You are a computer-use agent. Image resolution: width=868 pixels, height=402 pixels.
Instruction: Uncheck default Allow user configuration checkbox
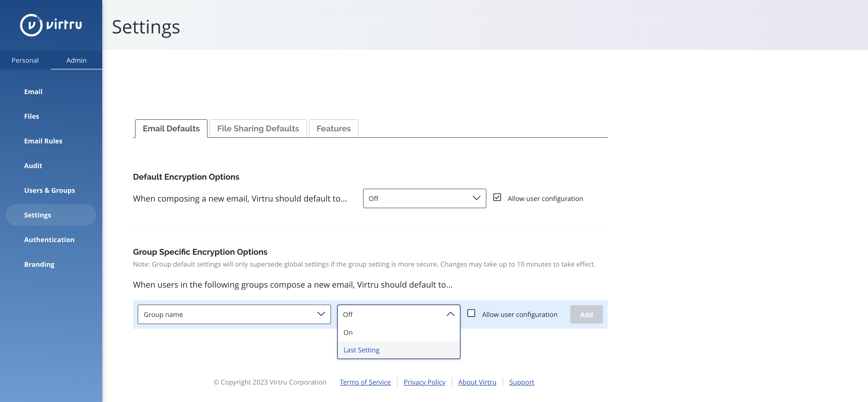pos(497,197)
